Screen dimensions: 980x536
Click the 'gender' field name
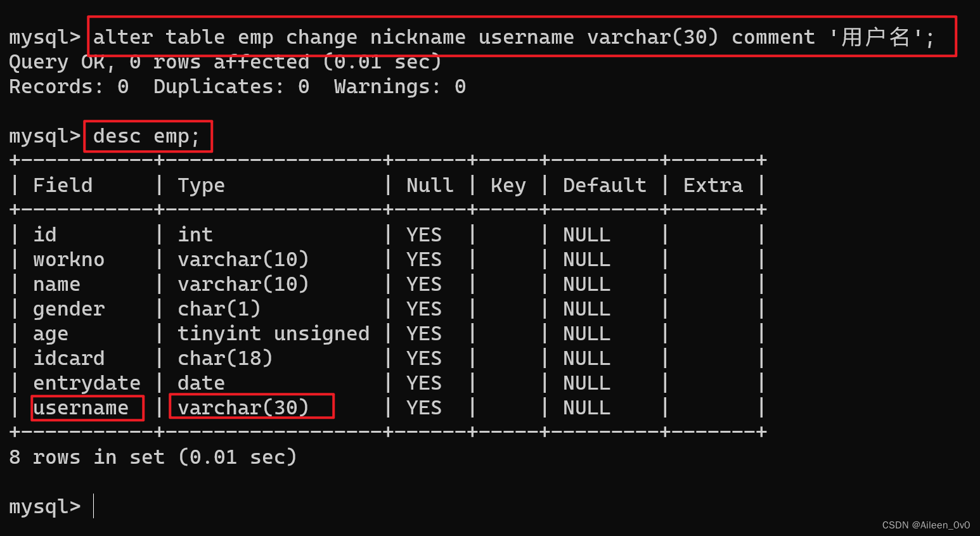(68, 309)
